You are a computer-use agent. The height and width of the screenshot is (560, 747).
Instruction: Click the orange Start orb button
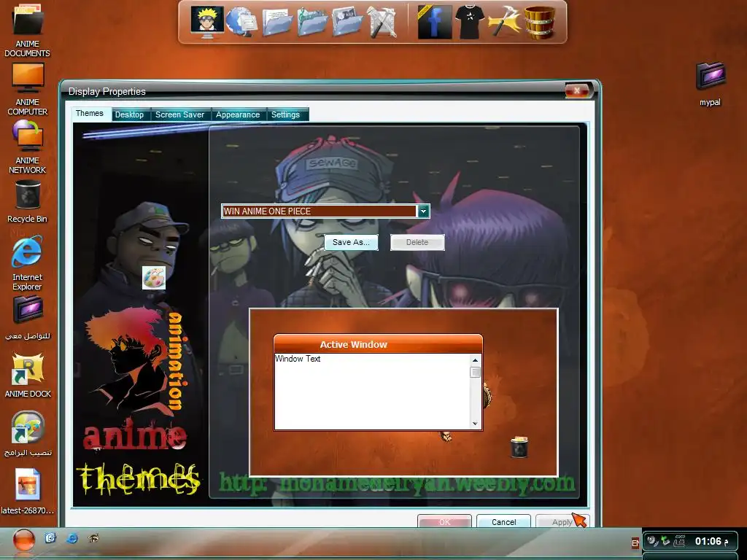[x=23, y=540]
